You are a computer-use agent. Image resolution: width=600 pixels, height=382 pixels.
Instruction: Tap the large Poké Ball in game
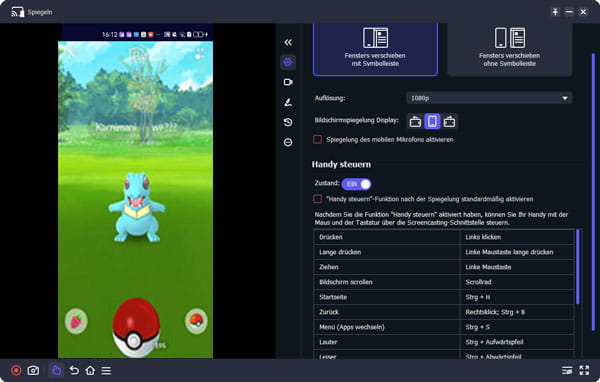pos(135,328)
